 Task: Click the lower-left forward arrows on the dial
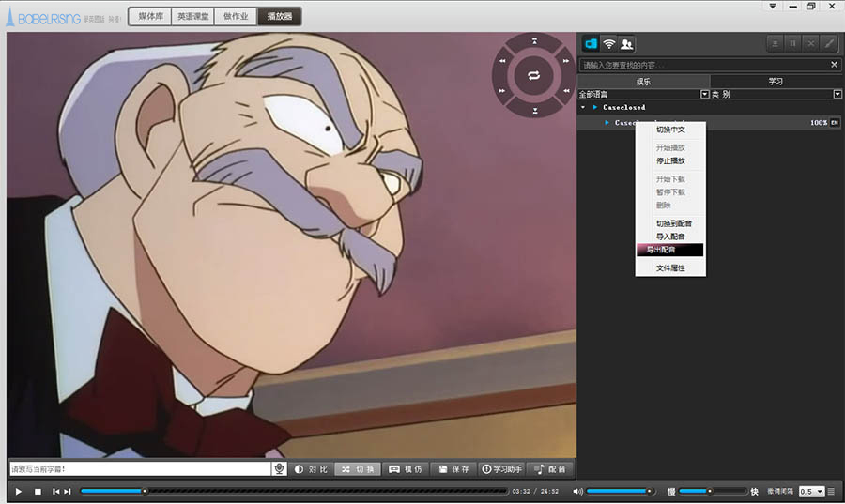[x=503, y=90]
